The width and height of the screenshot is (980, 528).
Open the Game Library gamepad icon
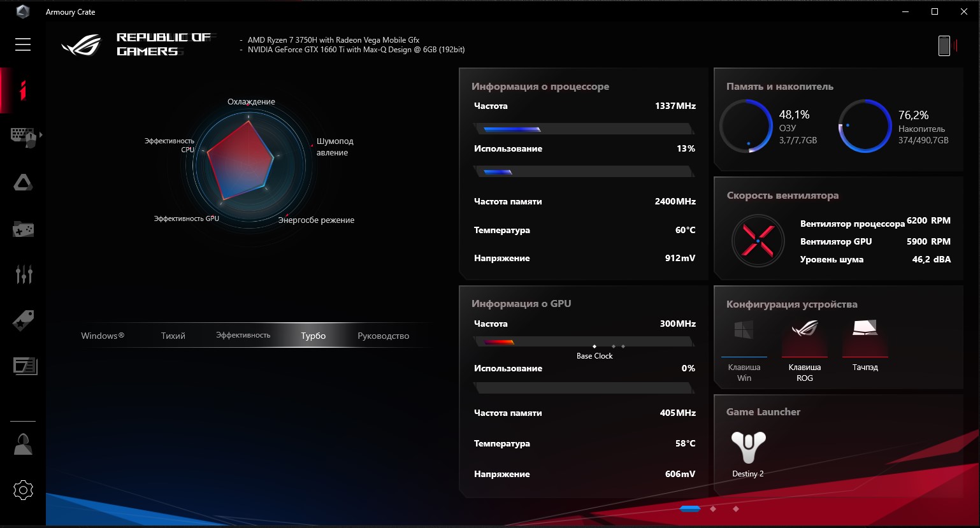tap(23, 229)
